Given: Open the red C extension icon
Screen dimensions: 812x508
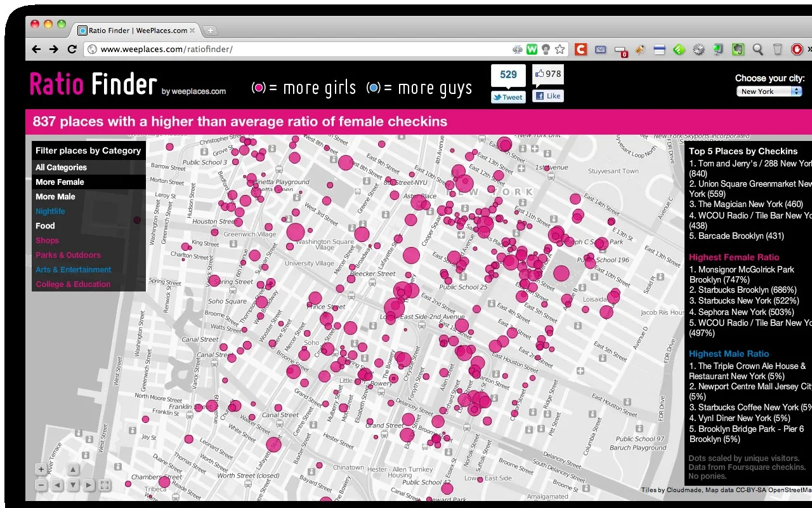Looking at the screenshot, I should click(580, 49).
